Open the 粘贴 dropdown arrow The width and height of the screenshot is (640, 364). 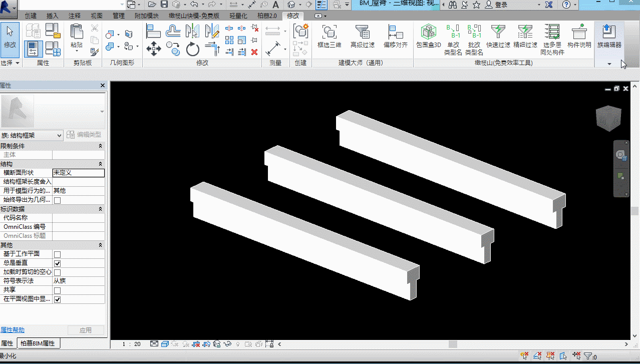click(x=77, y=51)
